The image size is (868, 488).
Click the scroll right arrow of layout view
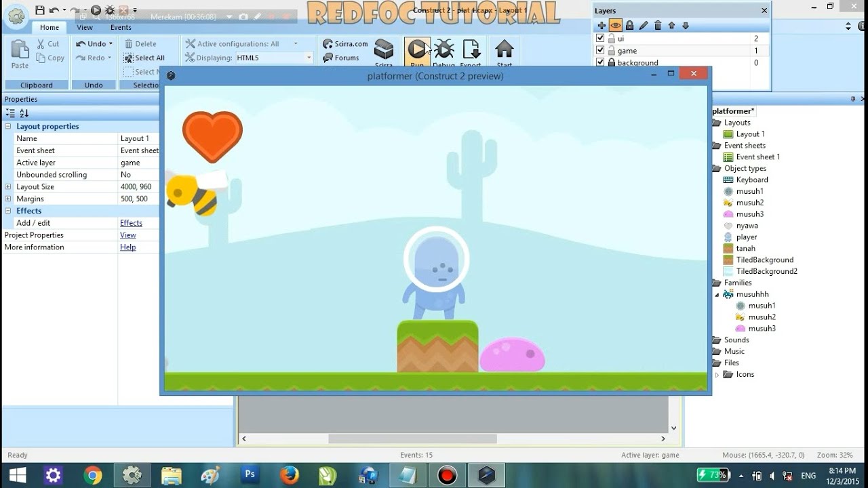tap(664, 439)
